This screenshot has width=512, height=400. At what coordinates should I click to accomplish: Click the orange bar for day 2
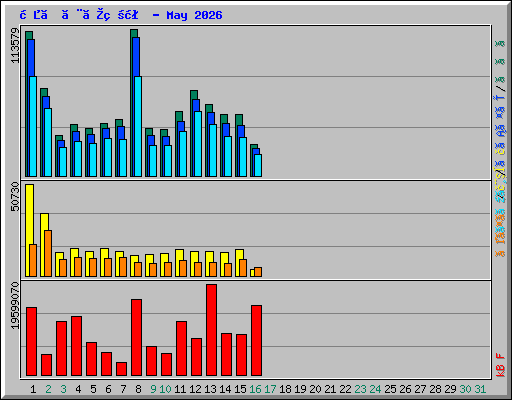tap(48, 253)
